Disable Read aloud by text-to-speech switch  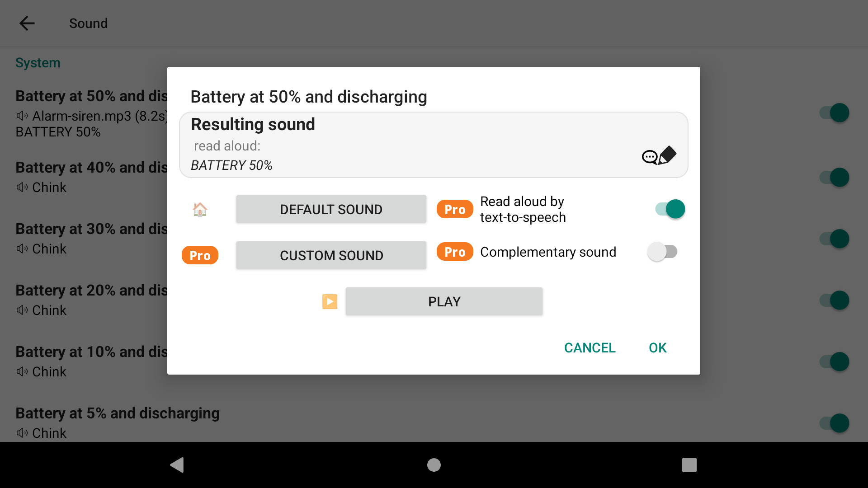click(670, 209)
